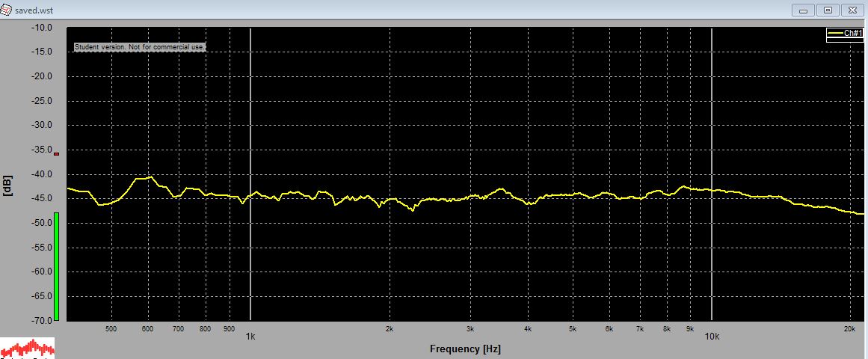Click the 500 Hz frequency label
Image resolution: width=868 pixels, height=359 pixels.
pyautogui.click(x=111, y=329)
